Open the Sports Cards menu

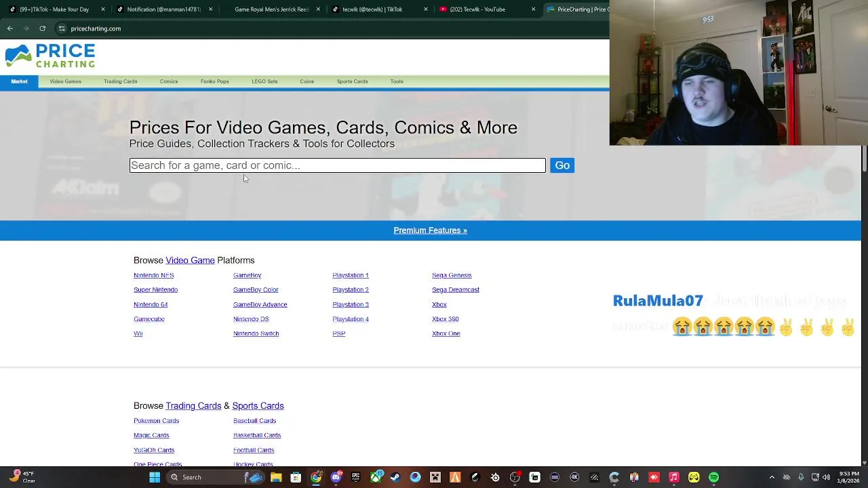(352, 81)
